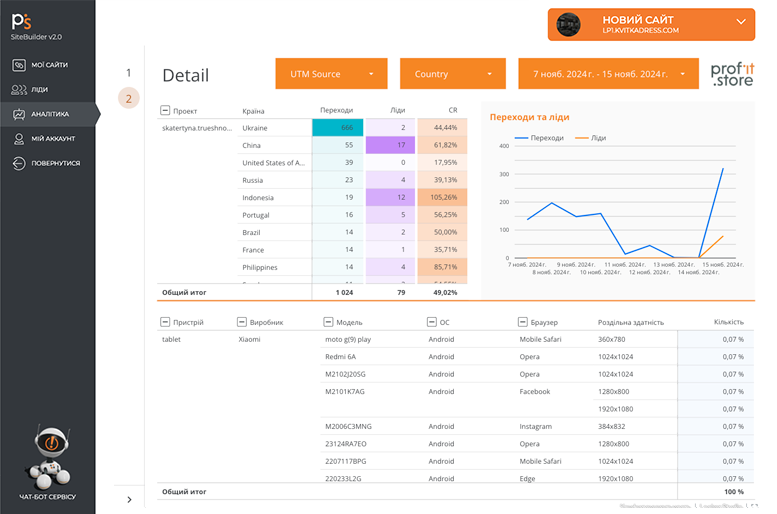Open the Country filter dropdown
This screenshot has height=514, width=777.
point(453,74)
